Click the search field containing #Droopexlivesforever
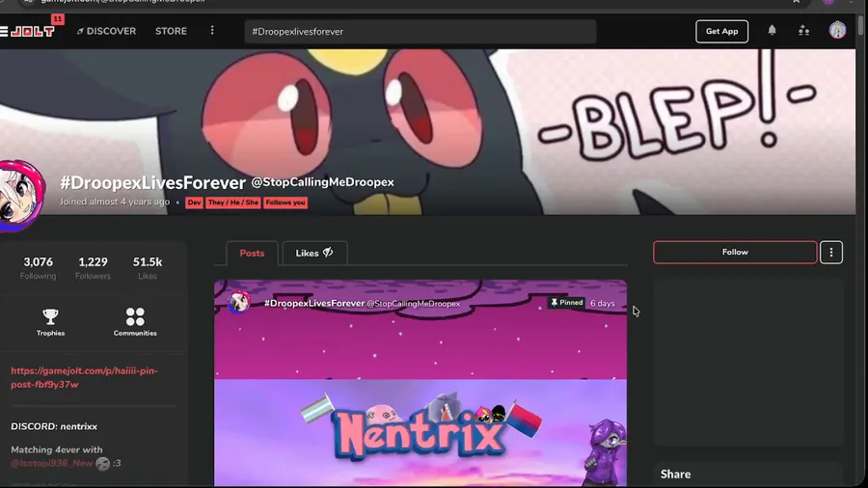The height and width of the screenshot is (488, 868). [420, 32]
